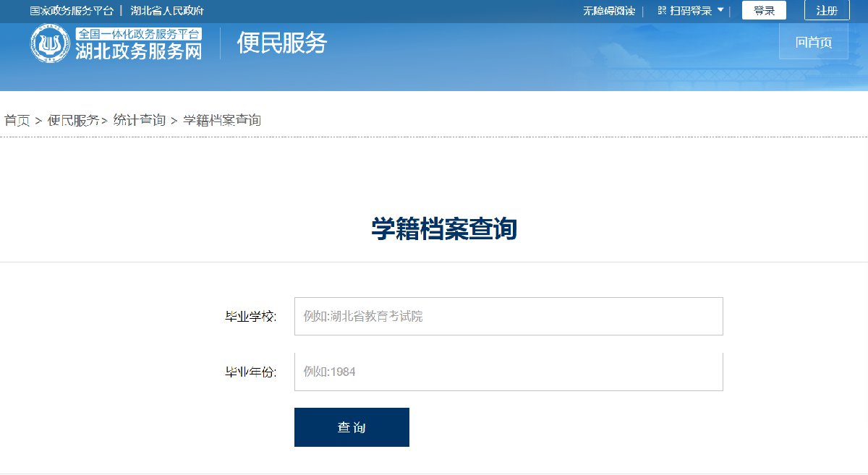868x475 pixels.
Task: Submit with the 查询 button
Action: point(352,427)
